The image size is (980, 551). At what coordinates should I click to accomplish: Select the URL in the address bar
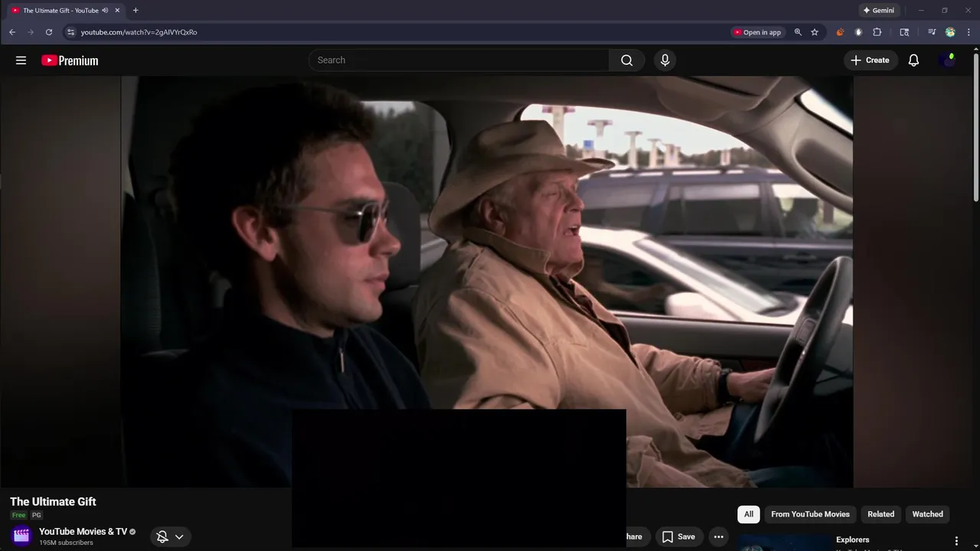pos(139,32)
